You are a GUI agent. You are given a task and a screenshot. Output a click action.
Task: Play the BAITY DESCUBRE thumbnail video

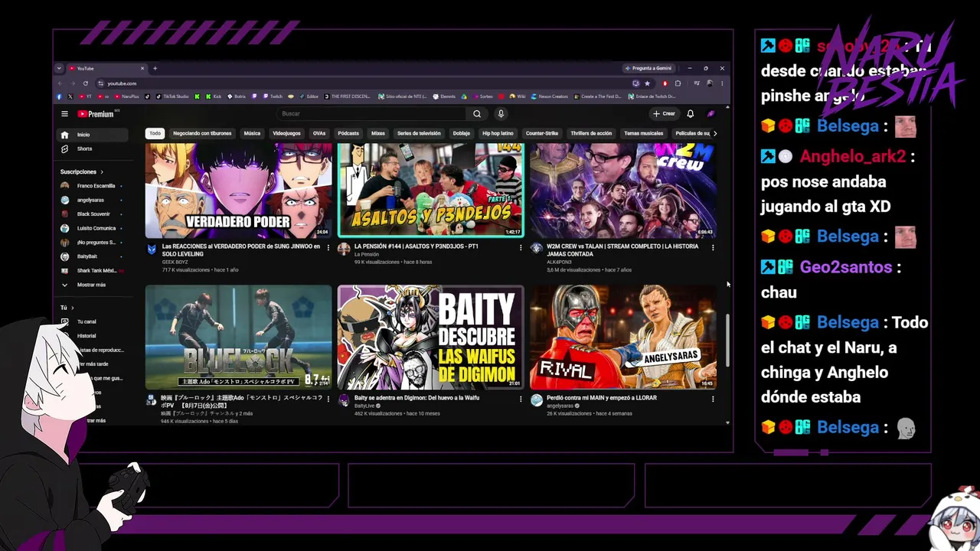click(431, 337)
